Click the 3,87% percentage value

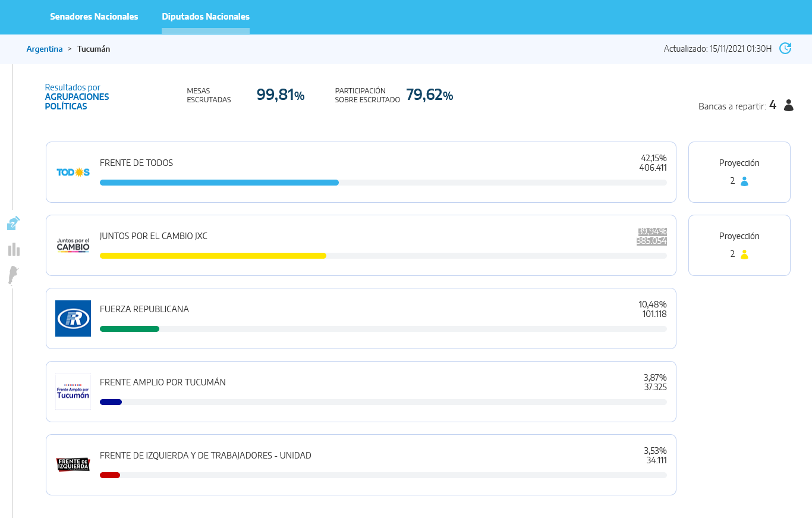pos(655,378)
